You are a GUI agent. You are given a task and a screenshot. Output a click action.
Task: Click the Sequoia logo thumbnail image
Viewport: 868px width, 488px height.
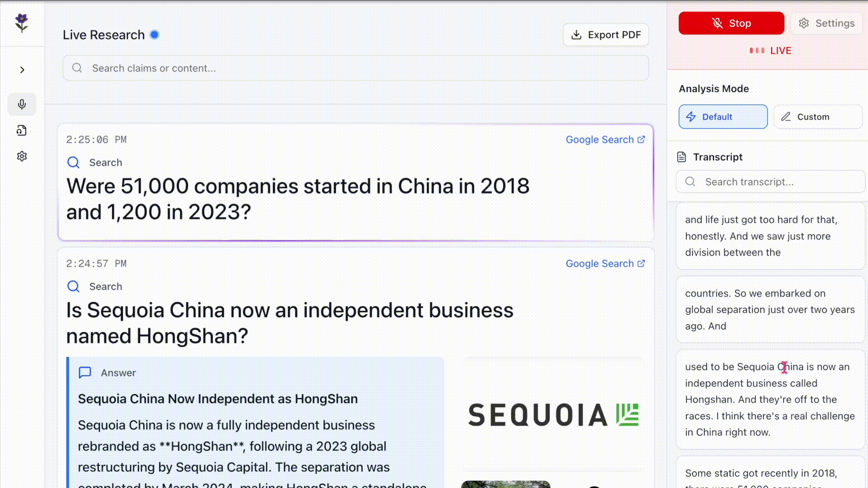pos(553,415)
